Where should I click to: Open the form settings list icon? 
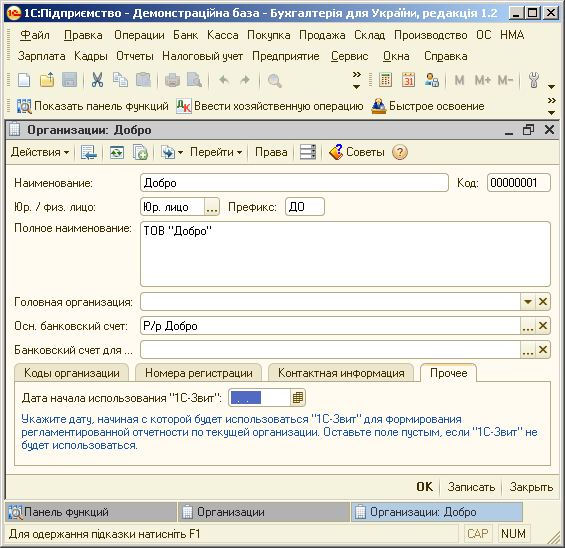(x=308, y=152)
